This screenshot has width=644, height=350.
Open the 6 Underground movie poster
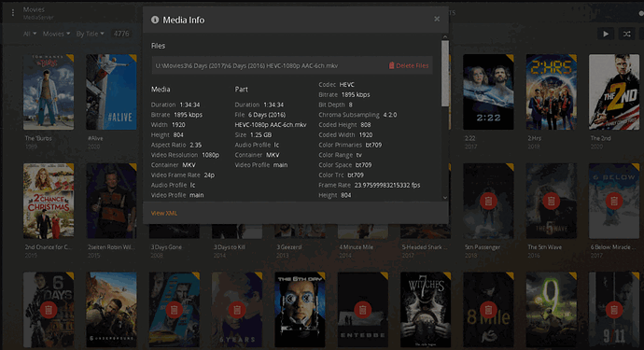(111, 310)
